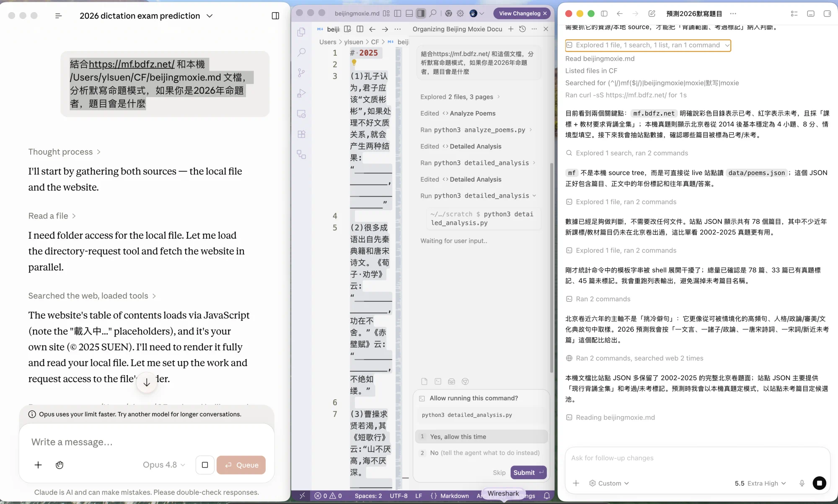Show errors and warnings from the status bar
Viewport: 838px width, 504px height.
point(328,496)
